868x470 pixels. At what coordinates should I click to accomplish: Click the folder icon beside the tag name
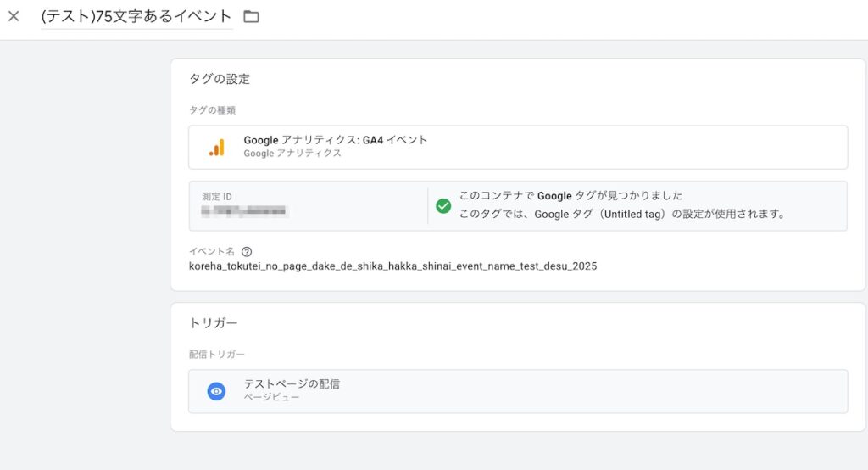(x=251, y=16)
